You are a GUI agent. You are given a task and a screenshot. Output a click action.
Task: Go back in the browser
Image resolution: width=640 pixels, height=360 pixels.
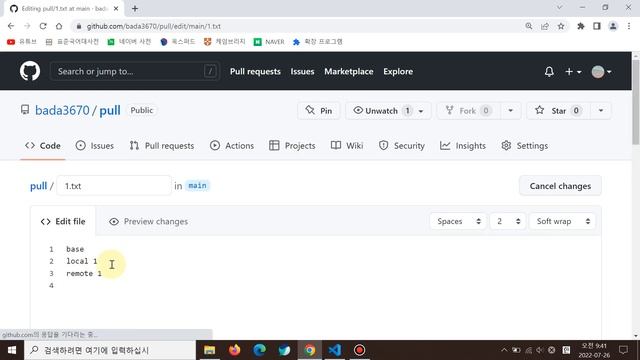(11, 26)
